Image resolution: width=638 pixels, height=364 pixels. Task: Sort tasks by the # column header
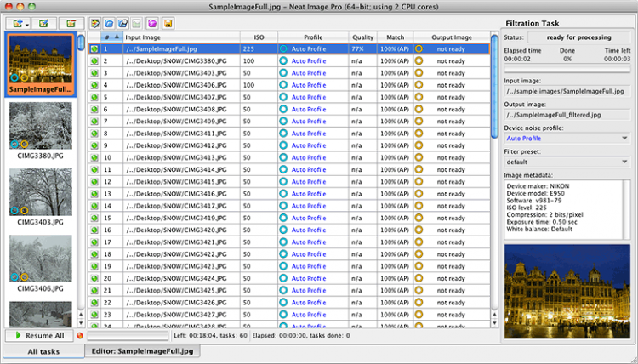click(x=111, y=37)
